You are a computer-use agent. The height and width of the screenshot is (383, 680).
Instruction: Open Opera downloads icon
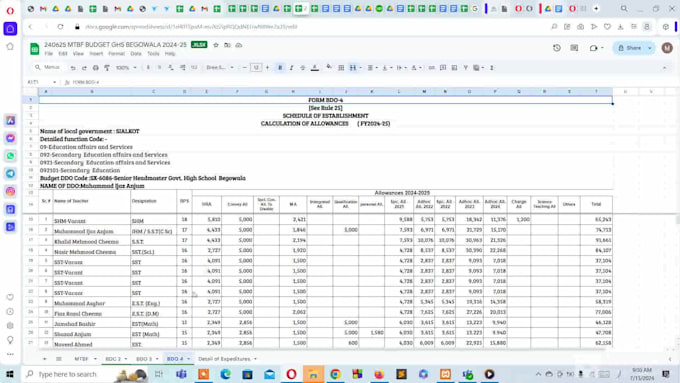point(621,27)
